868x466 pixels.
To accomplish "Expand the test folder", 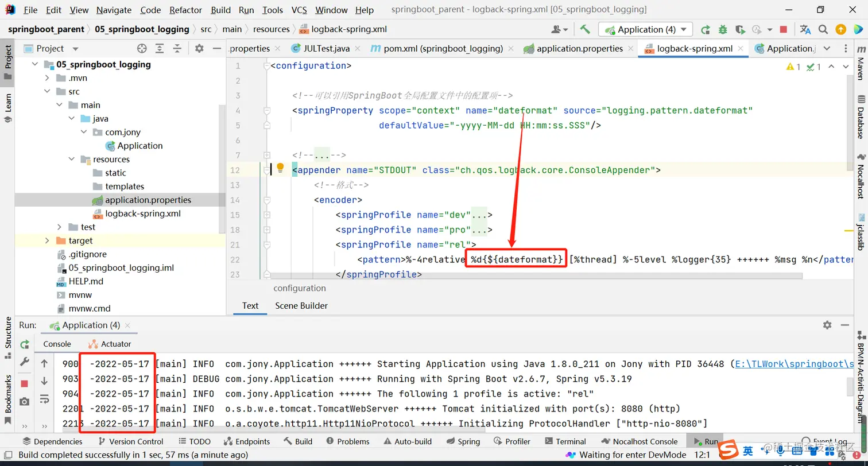I will point(59,227).
